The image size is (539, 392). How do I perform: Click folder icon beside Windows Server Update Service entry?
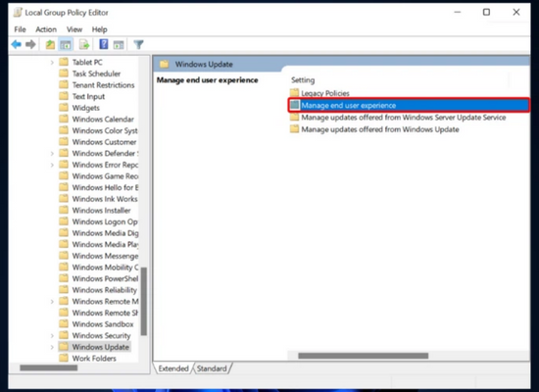(294, 118)
